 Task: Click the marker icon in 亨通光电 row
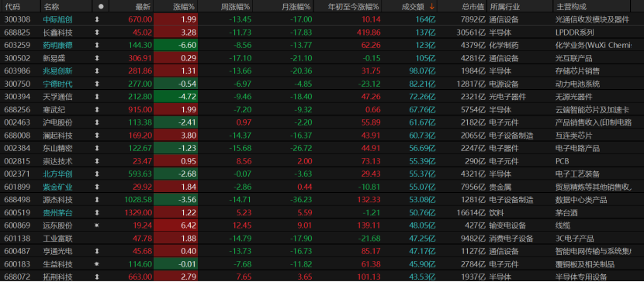[97, 251]
